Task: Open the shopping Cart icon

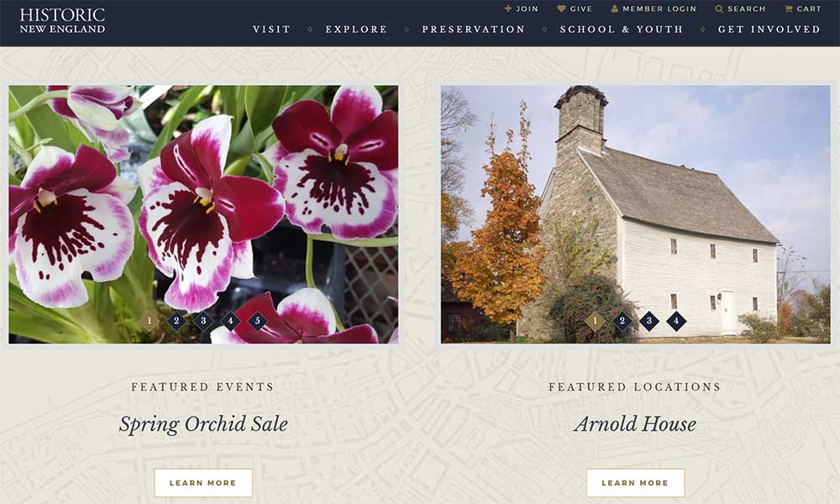Action: click(x=788, y=8)
